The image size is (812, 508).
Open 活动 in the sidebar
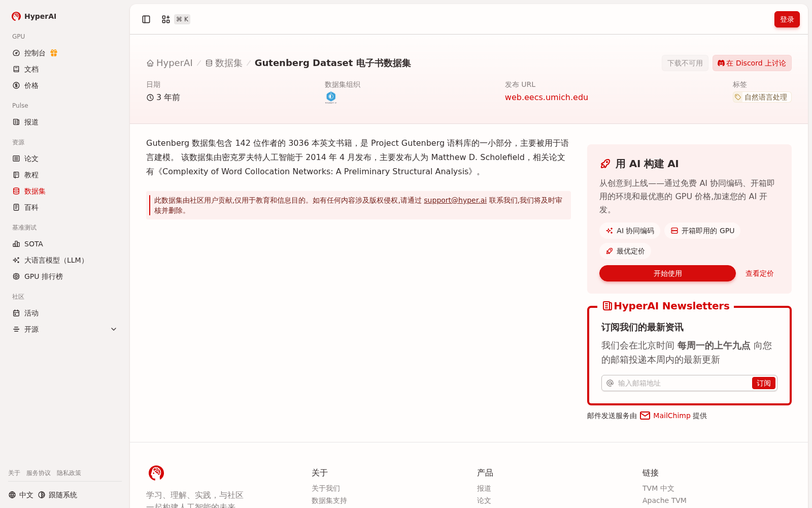65,313
